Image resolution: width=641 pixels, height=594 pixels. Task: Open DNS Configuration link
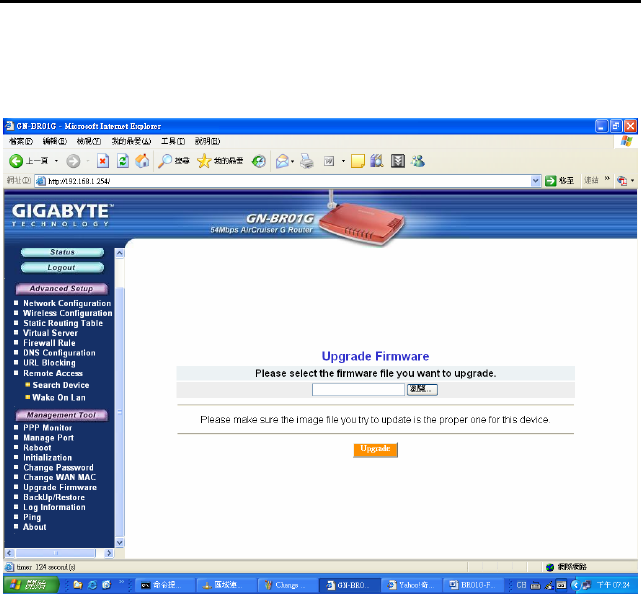click(59, 353)
